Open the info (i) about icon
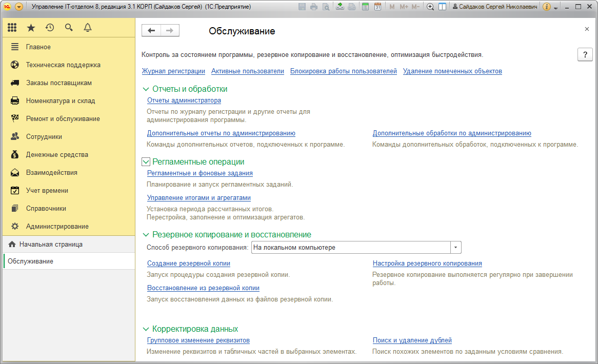Screen dimensions: 598x364 [547, 7]
